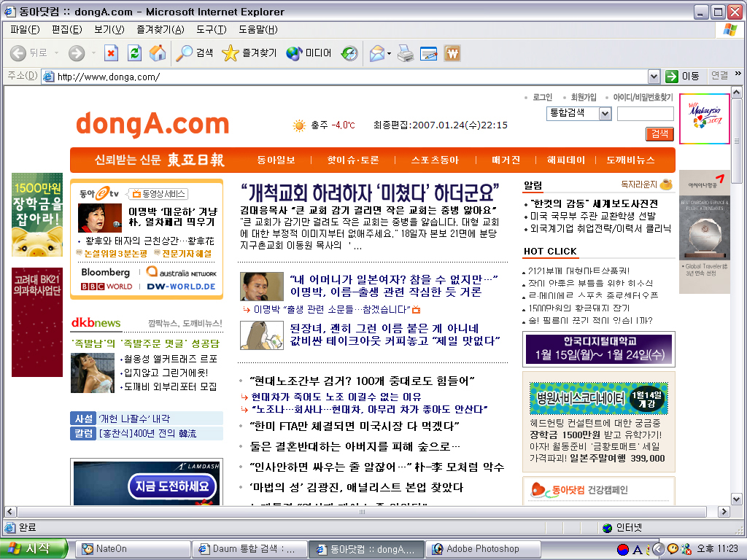Refresh the page using the green arrows icon

click(x=135, y=52)
